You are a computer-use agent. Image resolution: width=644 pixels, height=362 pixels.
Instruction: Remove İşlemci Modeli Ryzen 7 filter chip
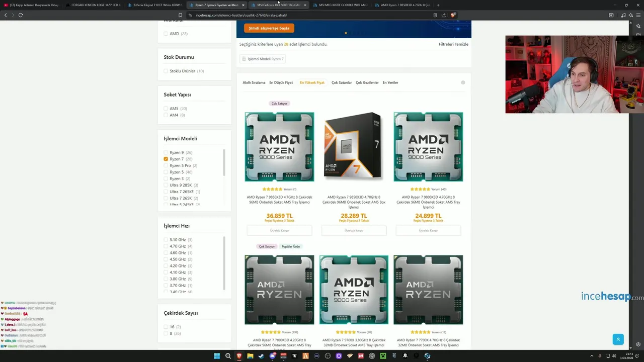pos(263,59)
